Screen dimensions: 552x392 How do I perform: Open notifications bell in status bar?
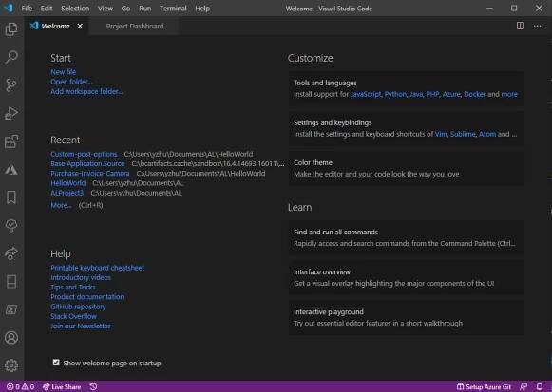click(x=540, y=386)
